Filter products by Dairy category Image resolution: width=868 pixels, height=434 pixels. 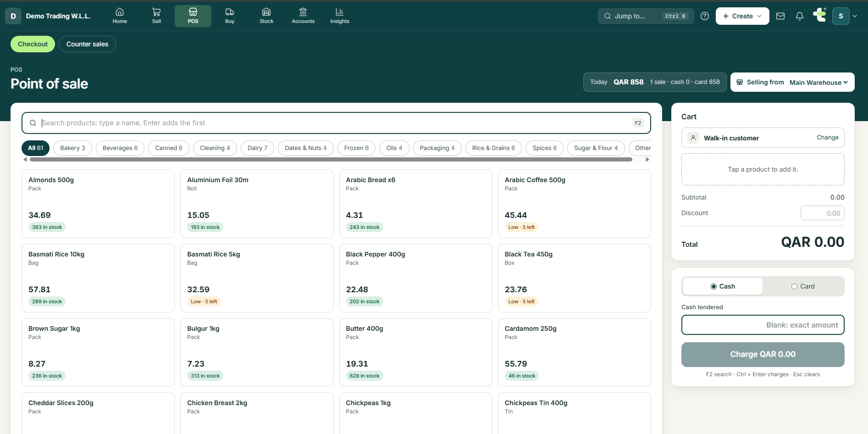click(x=257, y=148)
